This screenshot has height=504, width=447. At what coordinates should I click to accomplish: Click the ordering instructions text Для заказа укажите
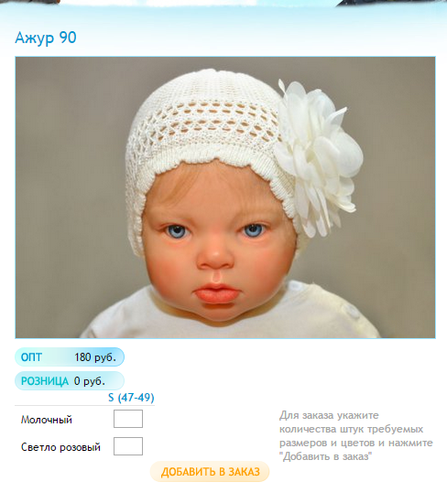(329, 415)
